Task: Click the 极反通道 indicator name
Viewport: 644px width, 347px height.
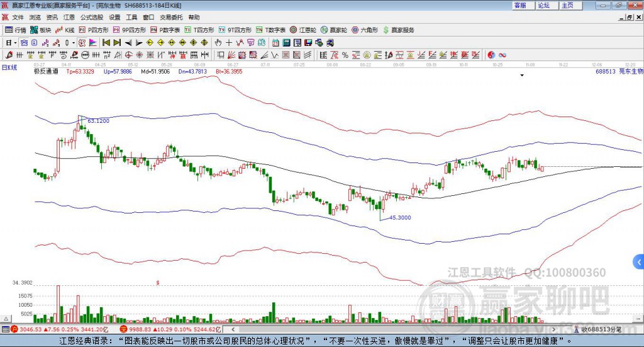Action: coord(46,72)
